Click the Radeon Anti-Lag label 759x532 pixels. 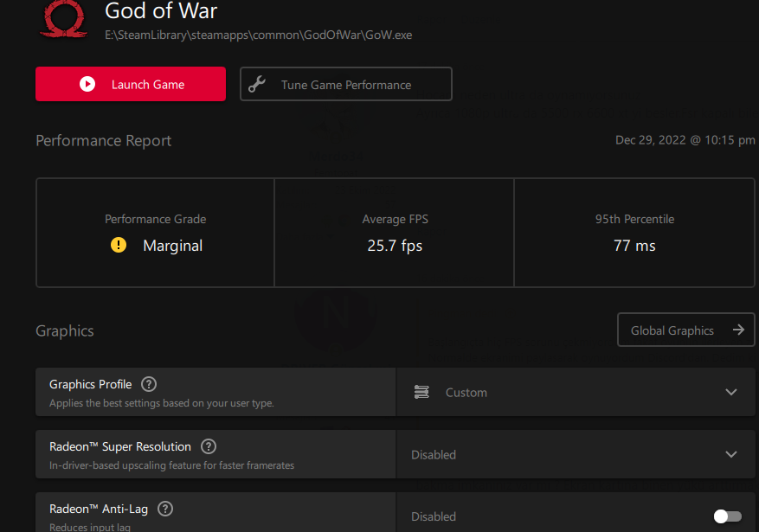tap(99, 509)
